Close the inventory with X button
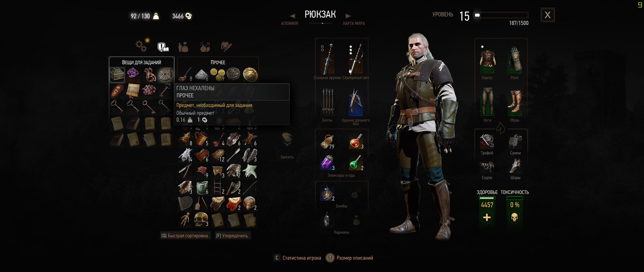644x272 pixels. click(x=548, y=15)
